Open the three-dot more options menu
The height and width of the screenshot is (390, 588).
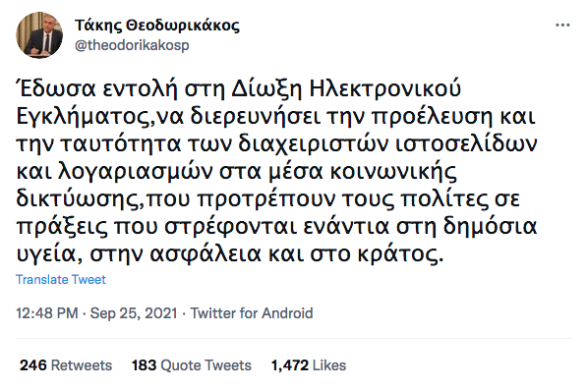(x=562, y=26)
